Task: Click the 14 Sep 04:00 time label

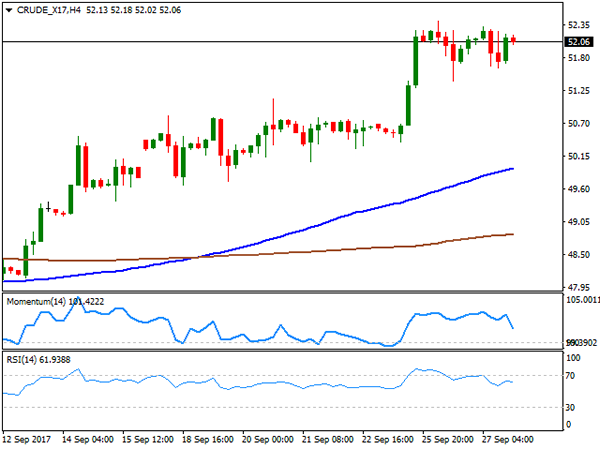Action: [88, 440]
